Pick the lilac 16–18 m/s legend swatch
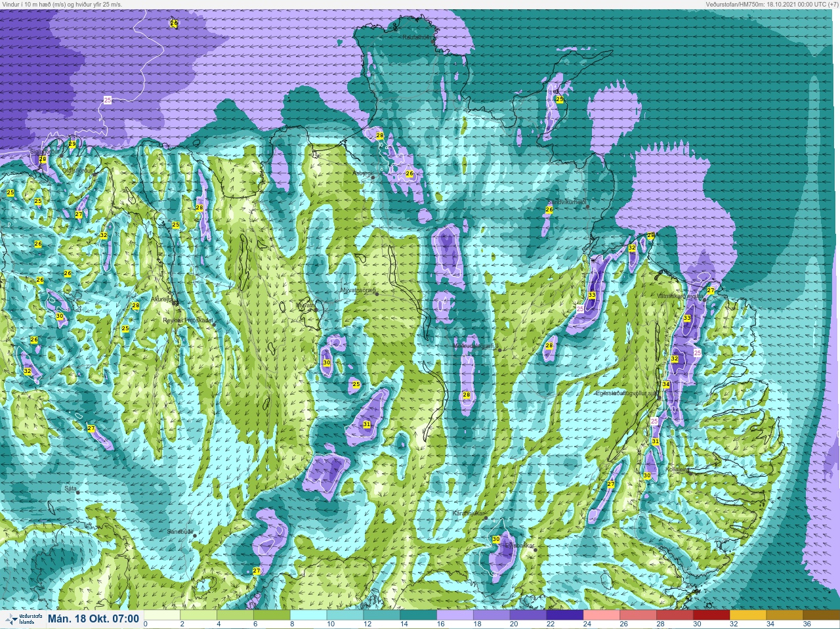Viewport: 840px width, 629px height. [x=454, y=615]
